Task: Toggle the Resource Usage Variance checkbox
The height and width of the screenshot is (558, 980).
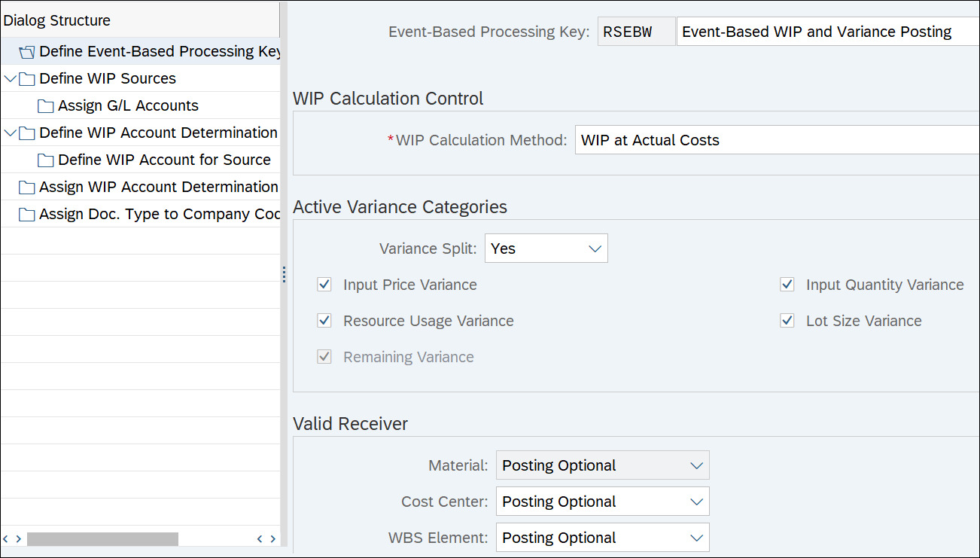Action: pos(324,321)
